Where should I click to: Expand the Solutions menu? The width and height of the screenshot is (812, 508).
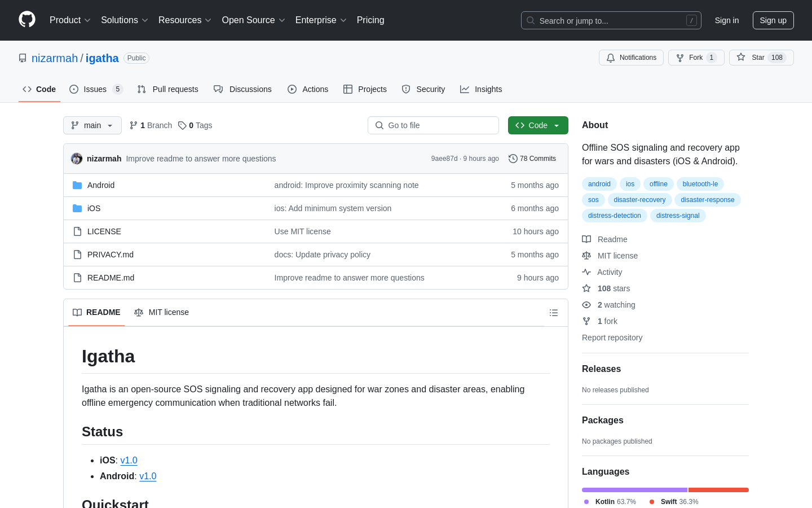(x=125, y=20)
